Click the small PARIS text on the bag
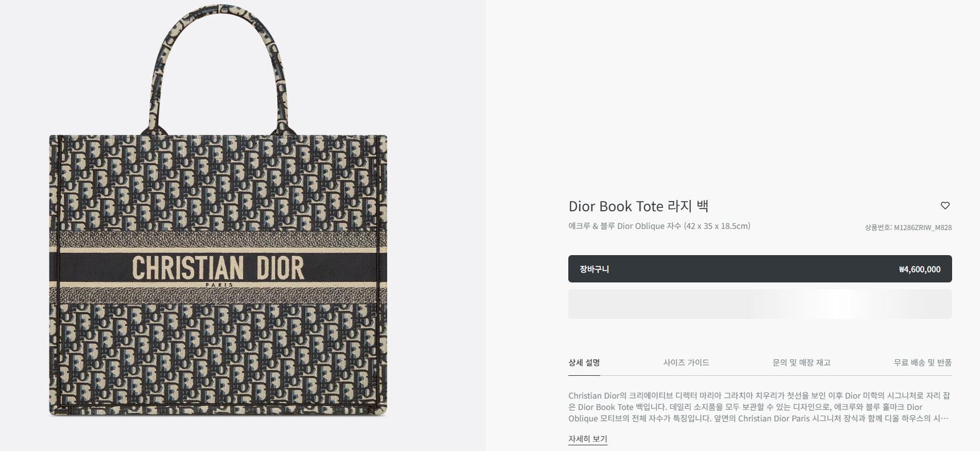 tap(219, 285)
